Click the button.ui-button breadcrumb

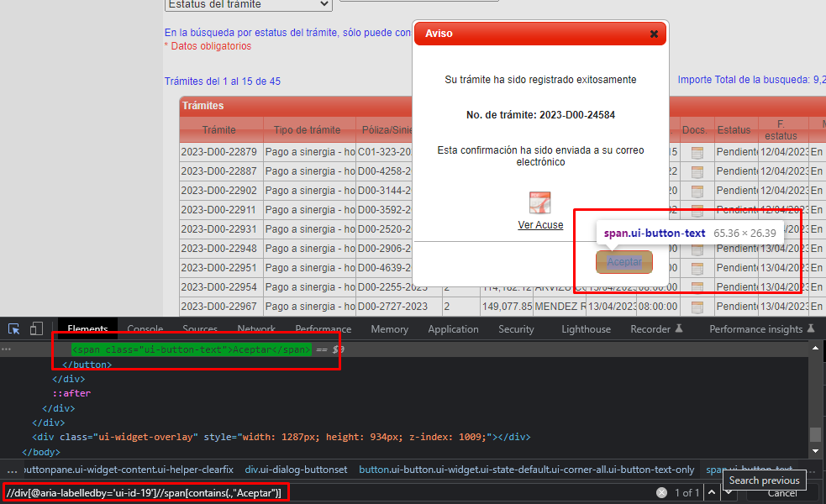pos(526,470)
